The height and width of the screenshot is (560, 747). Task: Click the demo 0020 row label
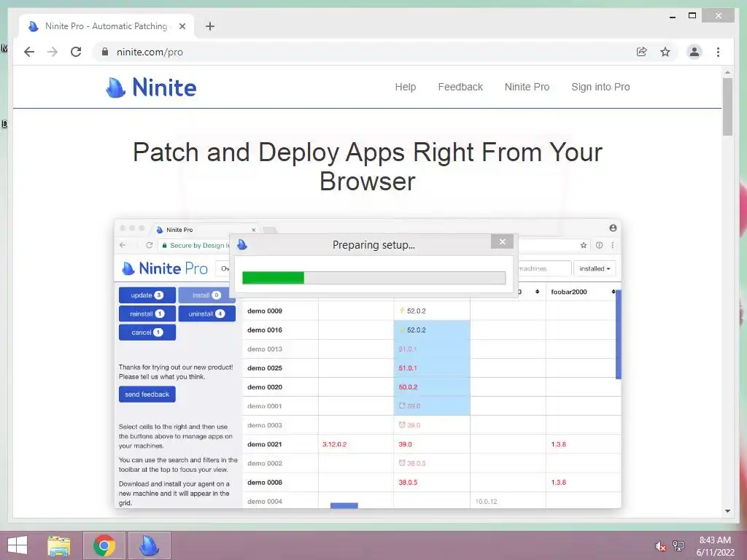265,387
